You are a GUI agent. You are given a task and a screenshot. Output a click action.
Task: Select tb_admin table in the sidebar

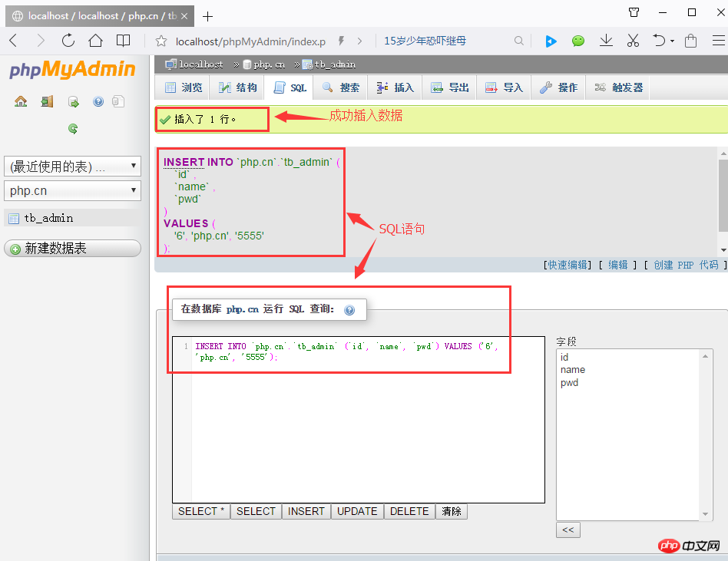tap(48, 218)
